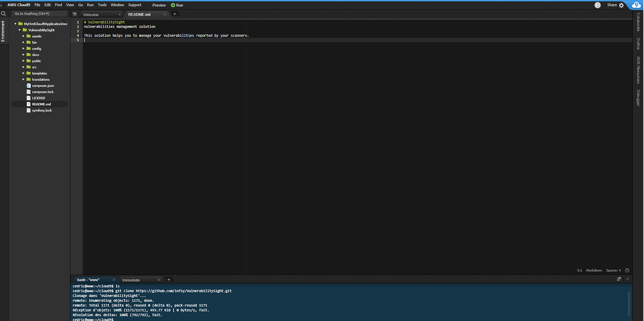This screenshot has width=644, height=321.
Task: Click the user avatar icon
Action: point(598,5)
